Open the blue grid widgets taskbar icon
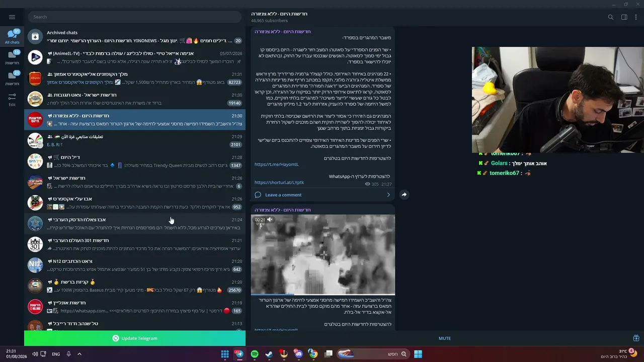The width and height of the screenshot is (644, 362). click(x=225, y=354)
